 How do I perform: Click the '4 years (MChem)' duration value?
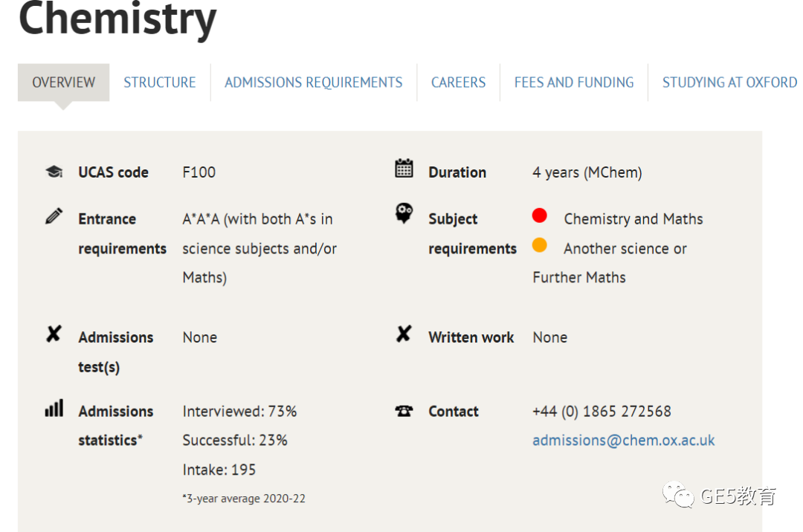tap(587, 172)
